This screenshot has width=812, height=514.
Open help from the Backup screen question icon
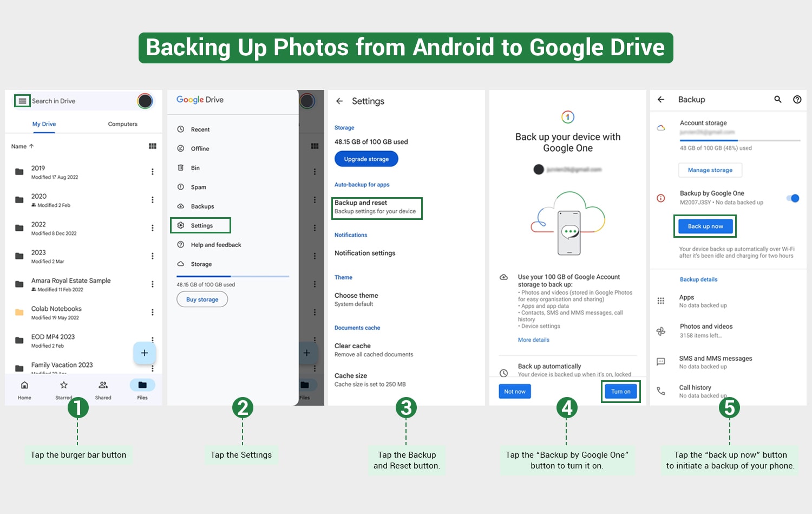797,100
